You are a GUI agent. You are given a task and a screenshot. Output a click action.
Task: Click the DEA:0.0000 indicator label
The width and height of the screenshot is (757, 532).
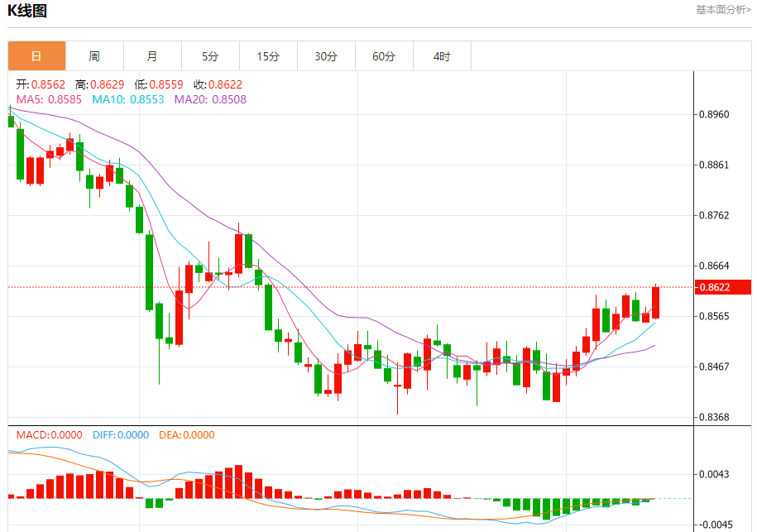point(187,435)
